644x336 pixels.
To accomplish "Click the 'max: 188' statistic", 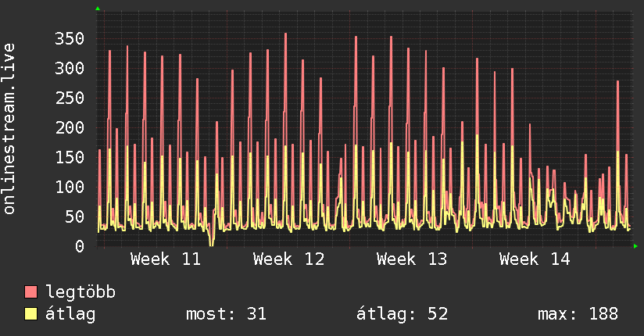I will click(x=578, y=314).
